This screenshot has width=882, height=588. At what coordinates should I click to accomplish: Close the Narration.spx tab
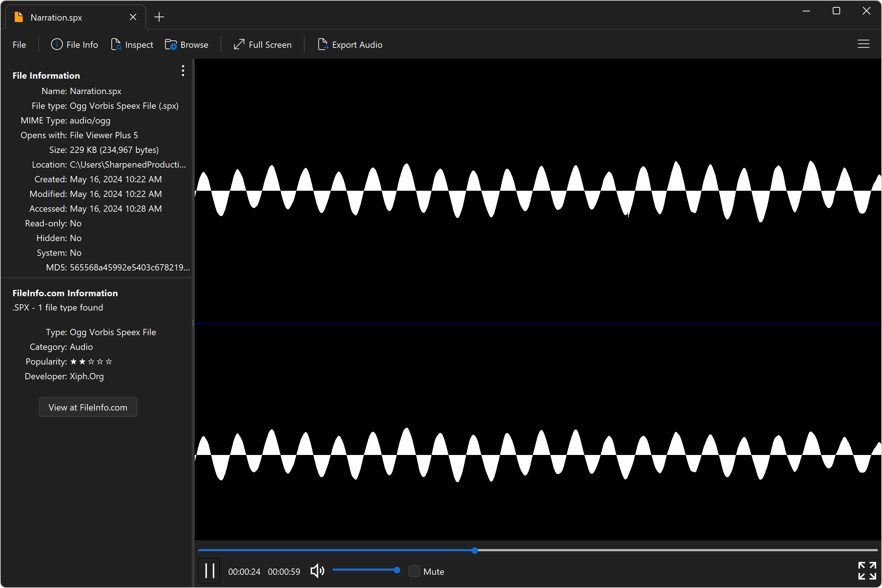point(133,17)
